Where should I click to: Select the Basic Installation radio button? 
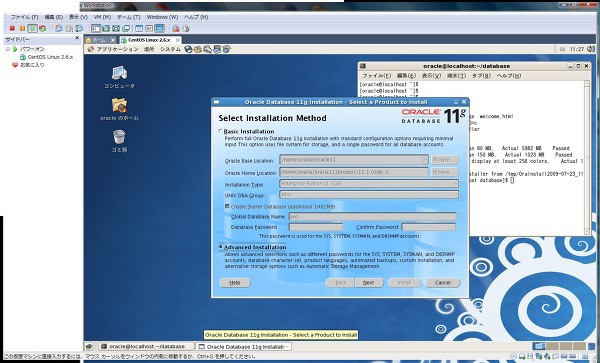click(x=220, y=131)
